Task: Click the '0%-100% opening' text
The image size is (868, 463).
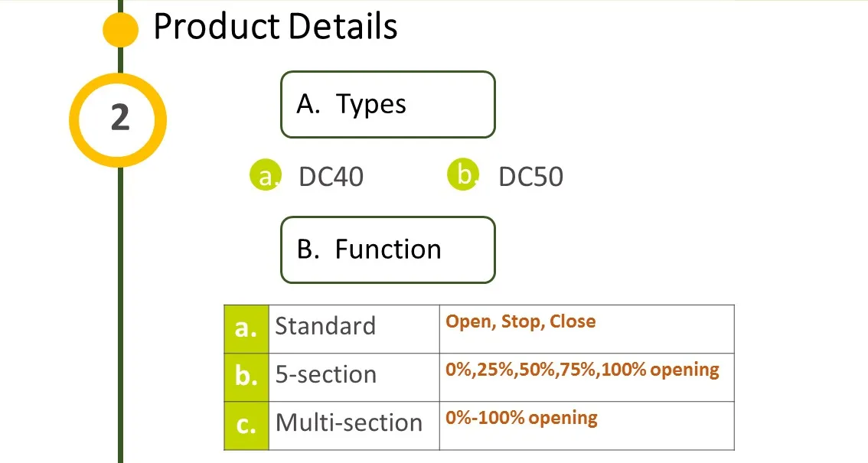Action: [x=521, y=418]
